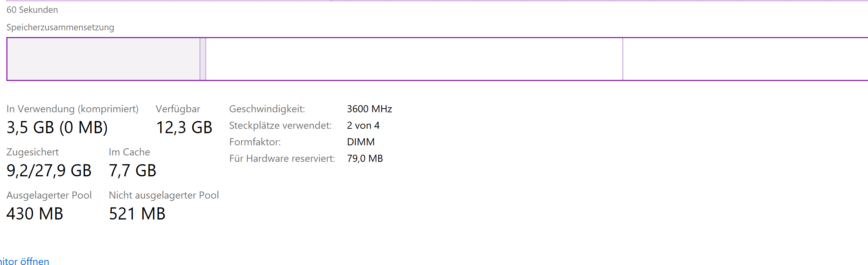Click the Nicht ausgelagerter Pool label
This screenshot has width=868, height=265.
164,195
